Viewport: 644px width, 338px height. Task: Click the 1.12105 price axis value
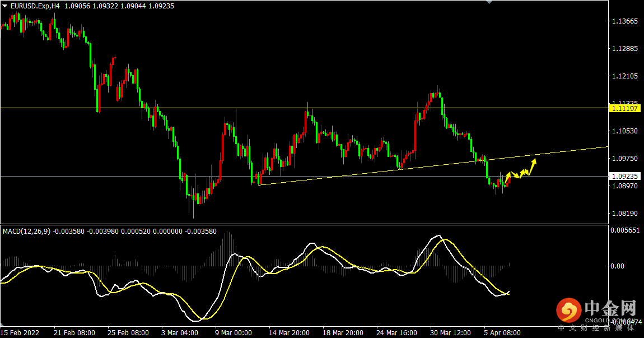point(625,76)
